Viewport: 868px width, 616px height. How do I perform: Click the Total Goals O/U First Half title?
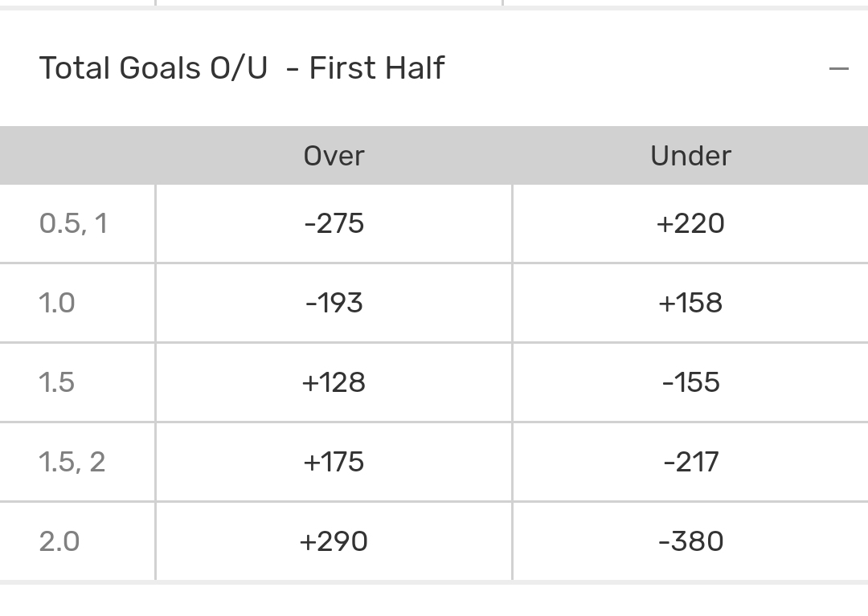click(x=241, y=68)
